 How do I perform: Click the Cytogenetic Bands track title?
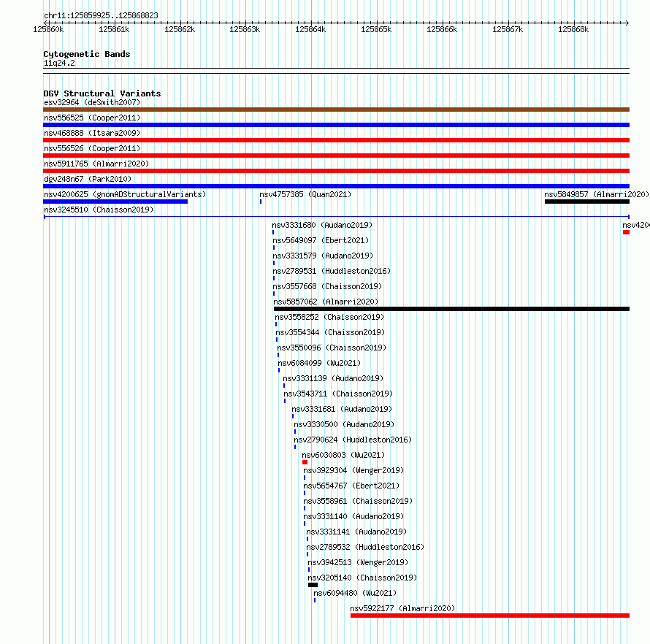point(87,54)
